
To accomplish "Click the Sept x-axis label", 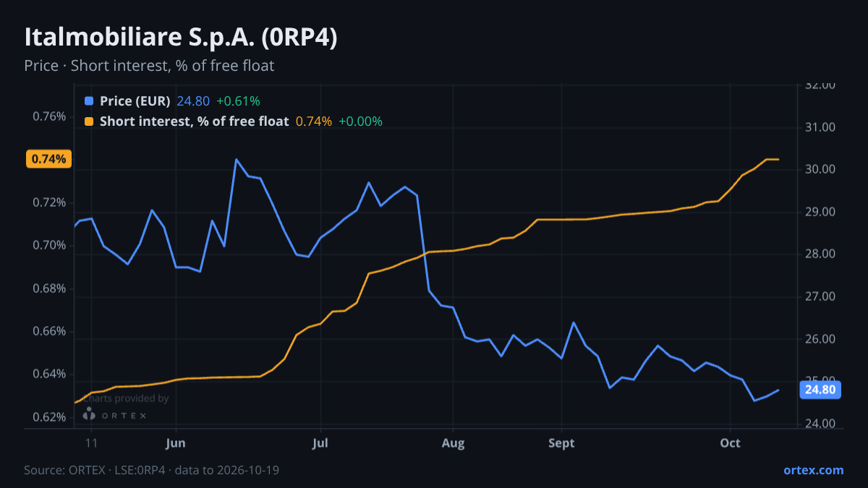I will pos(561,443).
